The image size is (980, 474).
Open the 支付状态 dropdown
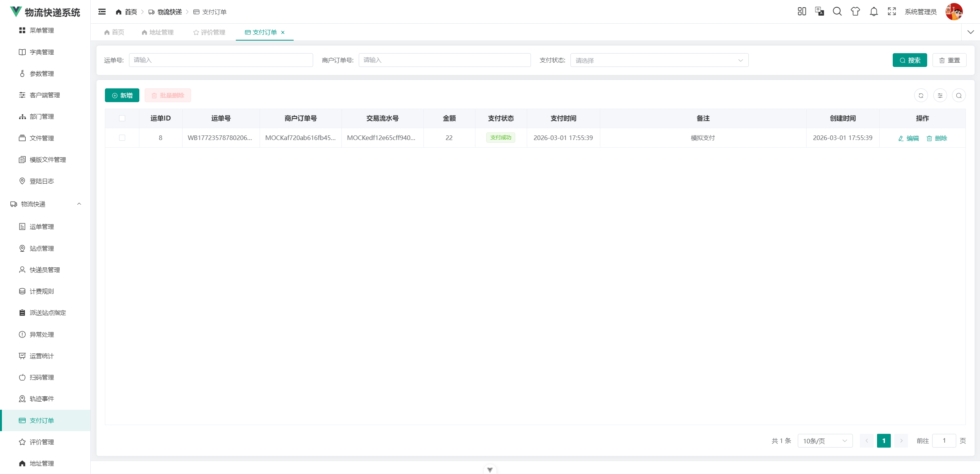[659, 60]
